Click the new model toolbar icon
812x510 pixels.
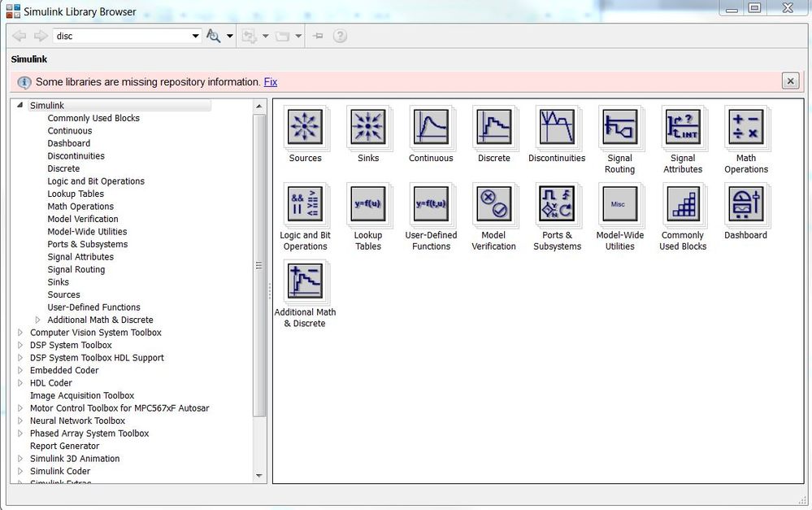tap(249, 36)
